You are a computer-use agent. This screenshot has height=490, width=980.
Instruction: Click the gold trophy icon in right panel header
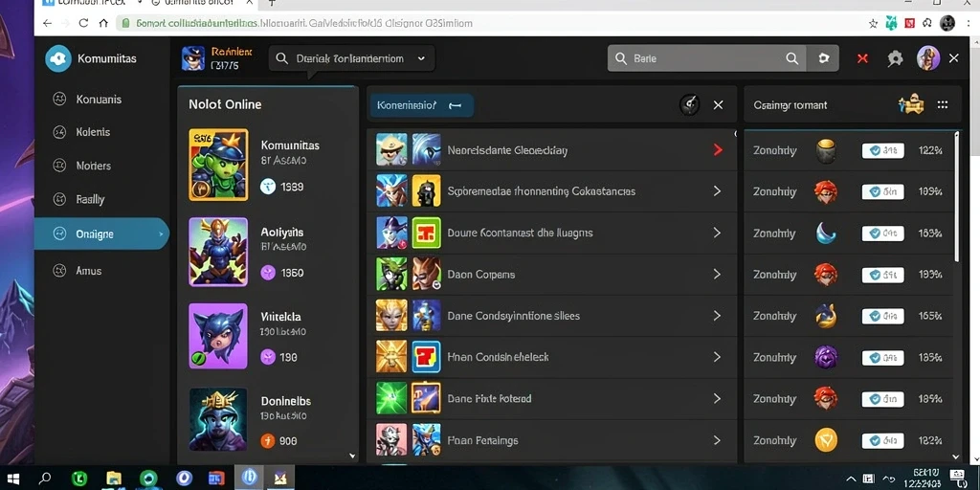click(x=911, y=104)
